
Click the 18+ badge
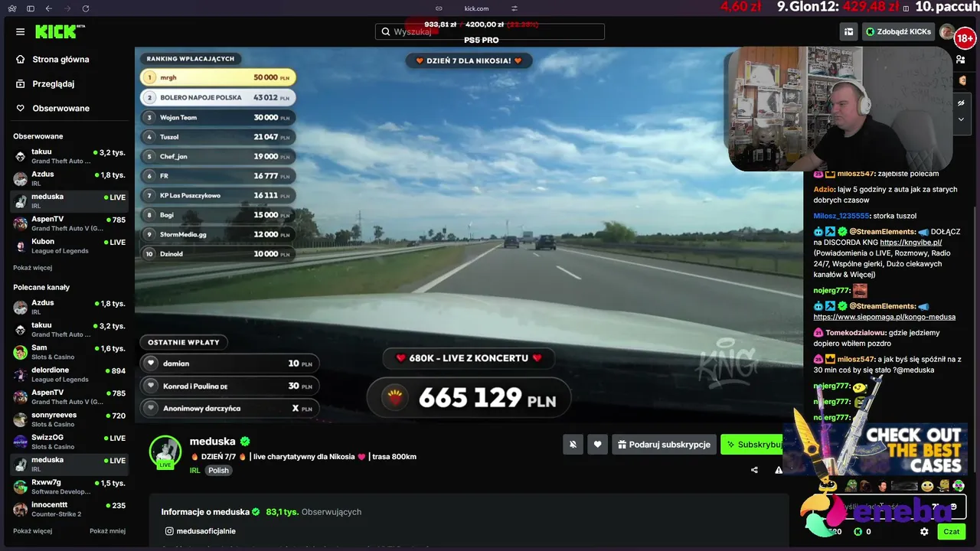coord(965,37)
